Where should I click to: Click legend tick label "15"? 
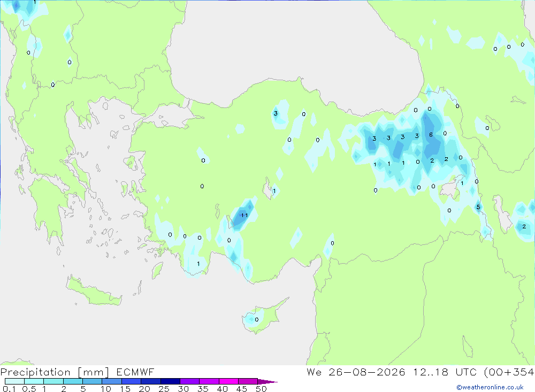tap(125, 389)
